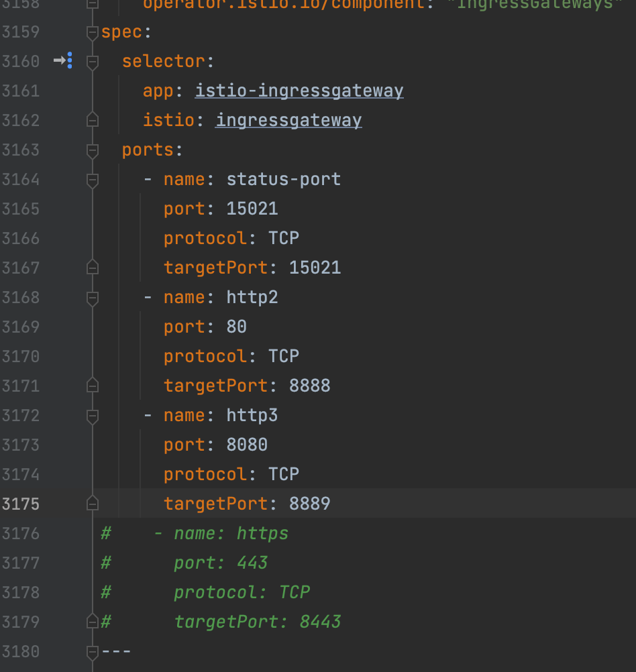Open the istio-ingressgateway app link
636x672 pixels.
tap(299, 91)
